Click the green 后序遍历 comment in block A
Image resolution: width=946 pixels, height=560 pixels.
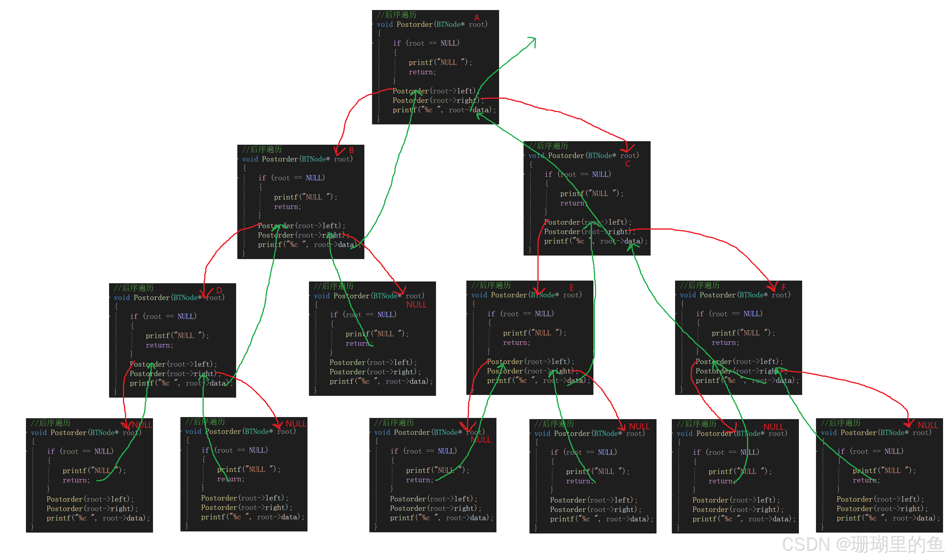397,15
